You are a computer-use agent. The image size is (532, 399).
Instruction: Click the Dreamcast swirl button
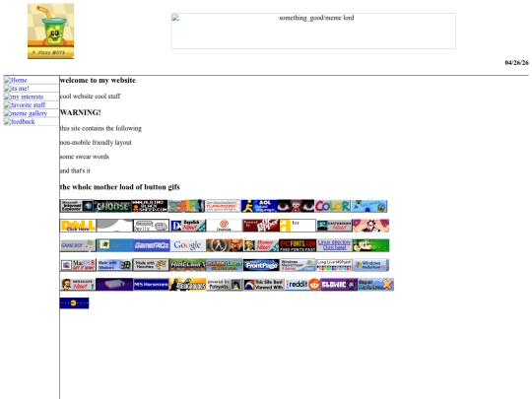(x=224, y=226)
